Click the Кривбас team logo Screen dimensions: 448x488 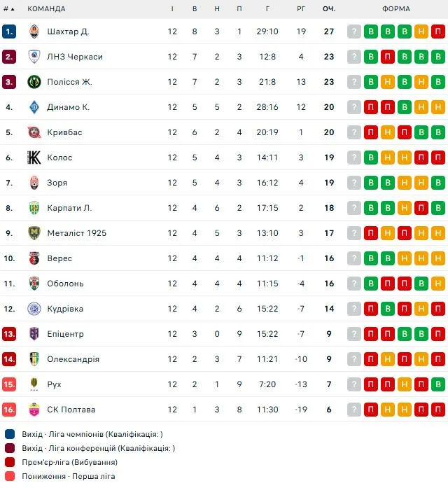[x=34, y=132]
